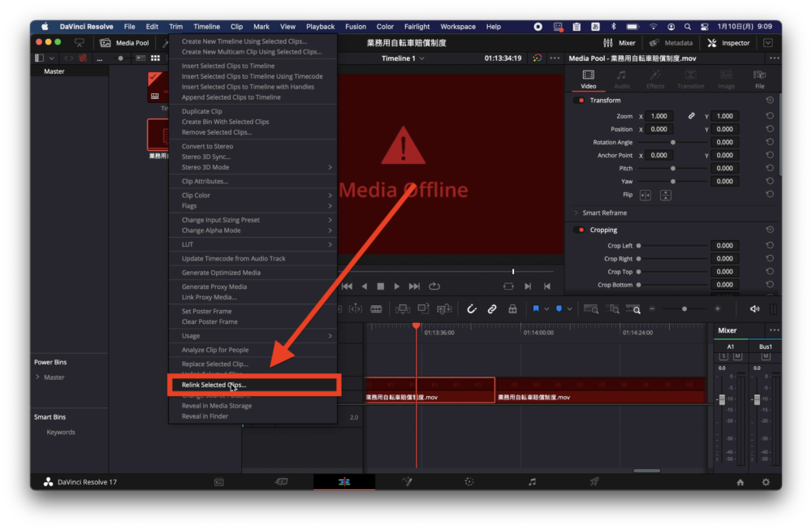Go to Project Manager home icon

pos(741,482)
